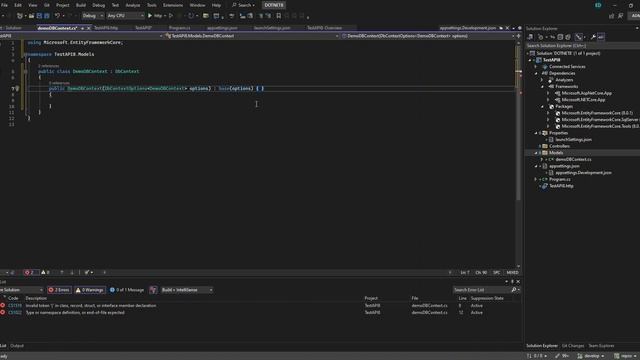Screen dimensions: 640x360
Task: Click the navigate down arrow below the editor
Action: [72, 272]
